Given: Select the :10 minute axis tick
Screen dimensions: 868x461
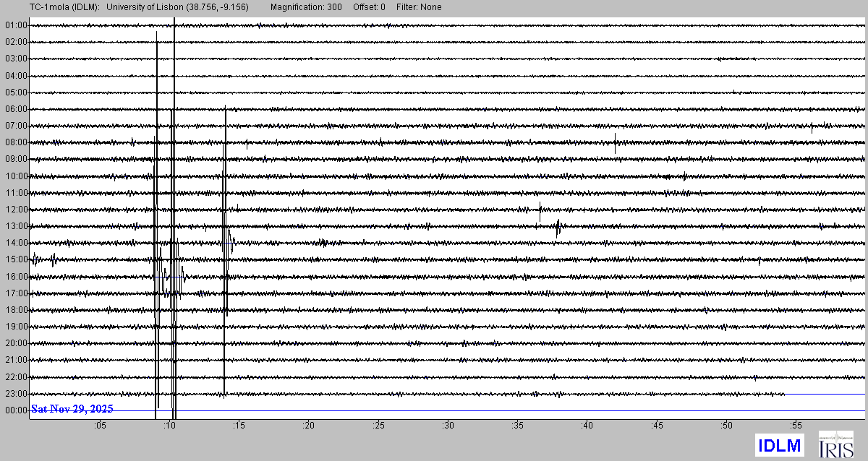Looking at the screenshot, I should pos(169,426).
